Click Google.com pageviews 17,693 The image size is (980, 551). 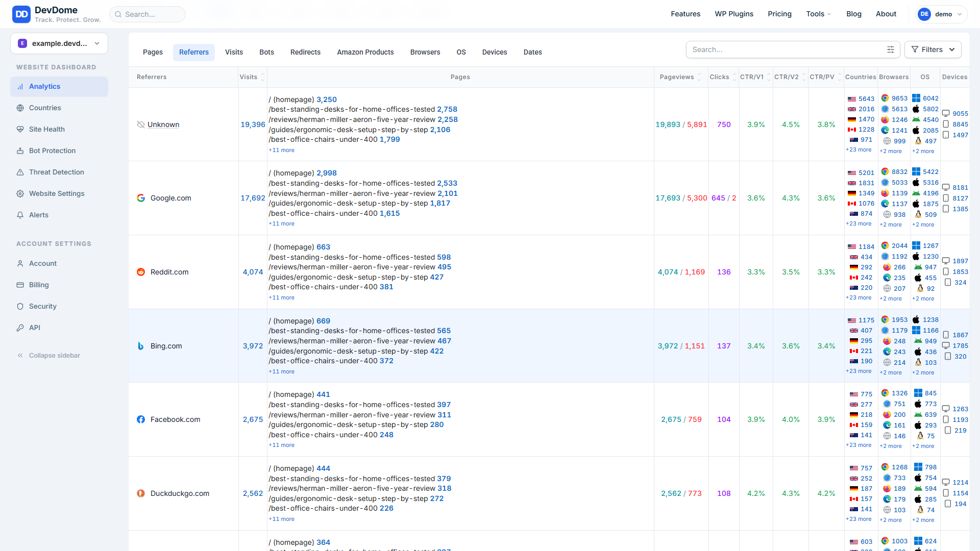[668, 198]
